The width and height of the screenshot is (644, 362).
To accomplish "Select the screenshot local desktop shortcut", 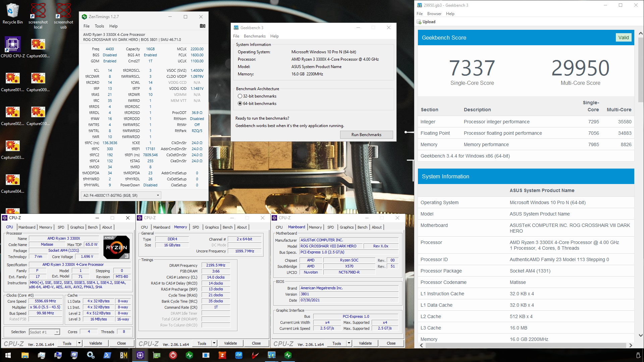I will [x=38, y=16].
